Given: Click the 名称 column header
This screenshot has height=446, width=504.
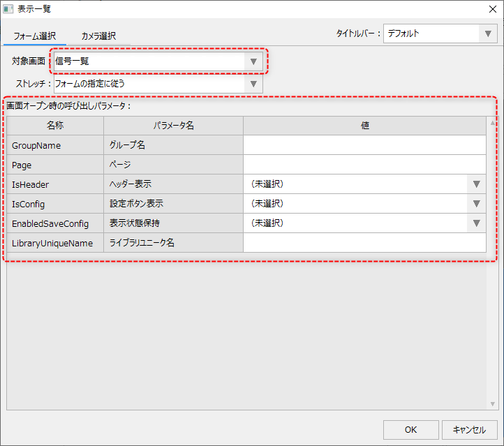Looking at the screenshot, I should [55, 126].
